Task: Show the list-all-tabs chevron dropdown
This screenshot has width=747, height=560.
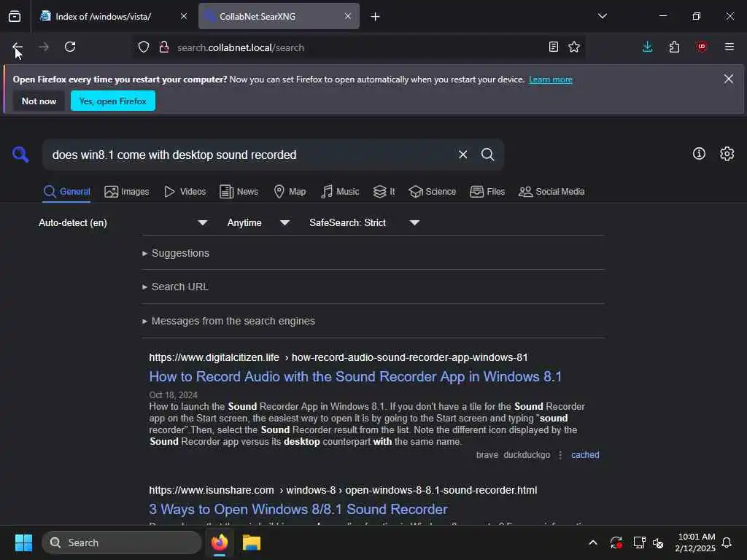Action: pyautogui.click(x=602, y=16)
